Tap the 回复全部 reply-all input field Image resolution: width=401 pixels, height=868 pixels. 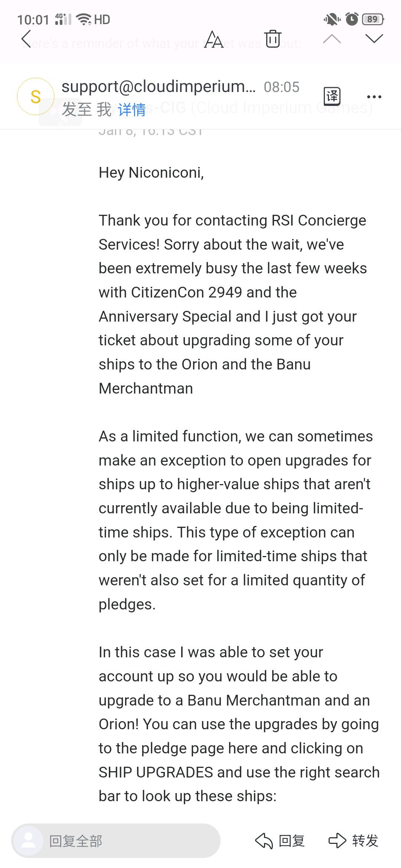point(116,841)
